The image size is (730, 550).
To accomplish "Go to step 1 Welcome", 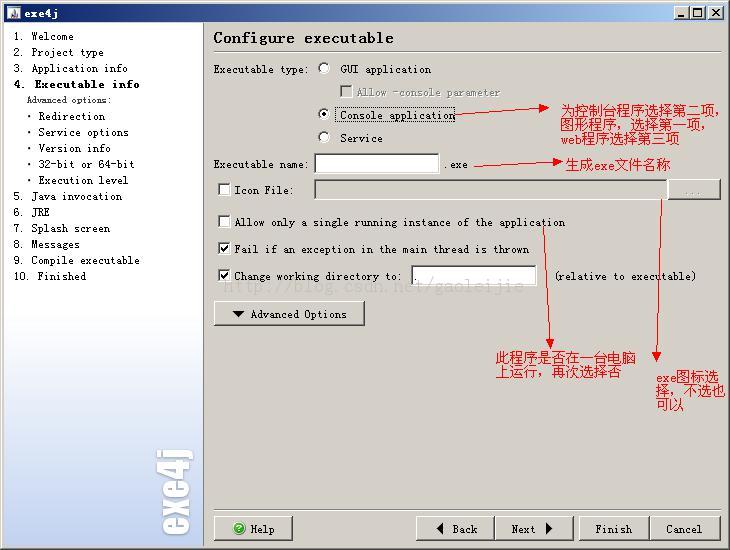I will click(x=43, y=36).
